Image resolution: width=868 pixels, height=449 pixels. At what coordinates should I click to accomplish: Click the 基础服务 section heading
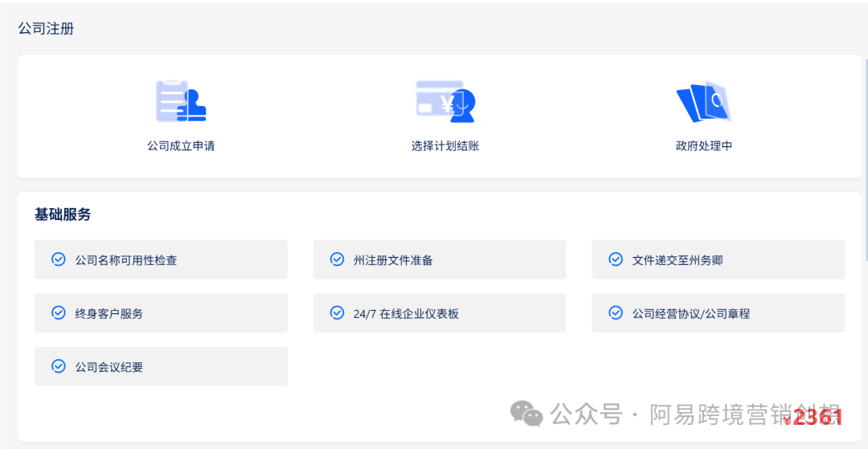point(63,215)
